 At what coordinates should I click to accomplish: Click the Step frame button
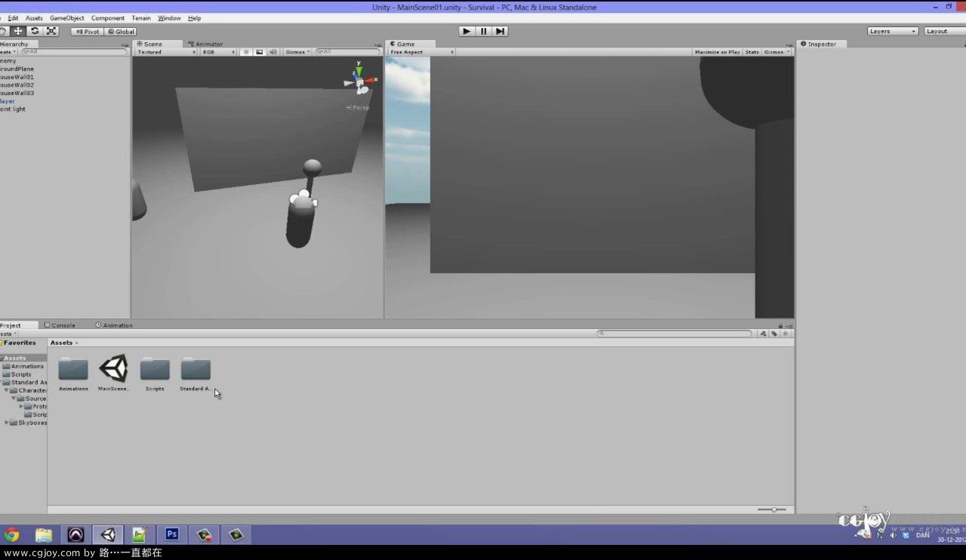[x=500, y=31]
